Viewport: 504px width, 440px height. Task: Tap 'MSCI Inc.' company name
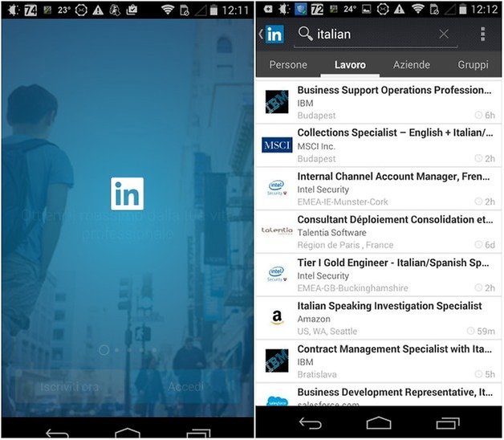pyautogui.click(x=316, y=146)
